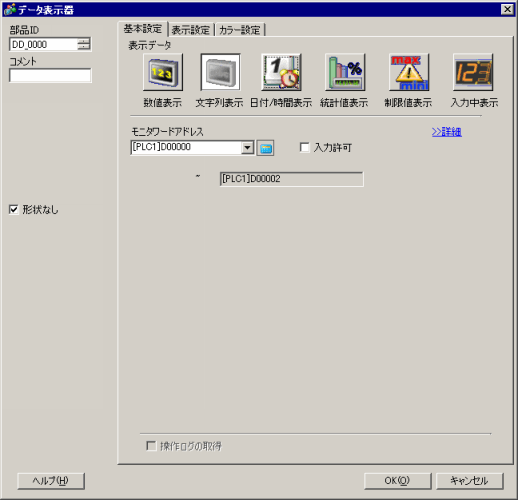518x500 pixels.
Task: Expand the >>詳細 details link
Action: tap(447, 132)
